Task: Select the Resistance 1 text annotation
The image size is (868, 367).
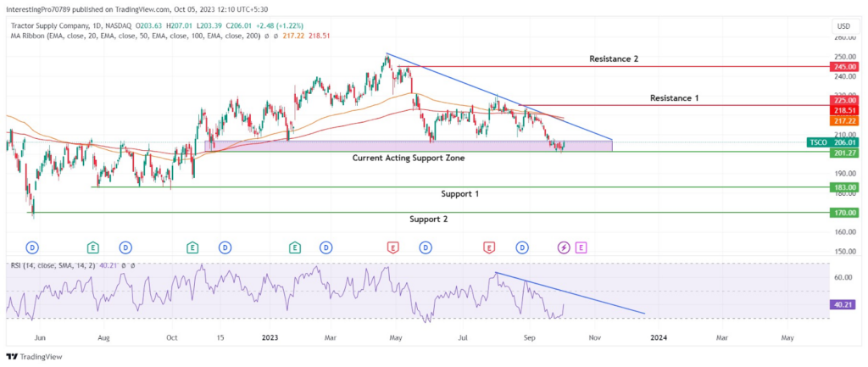Action: point(674,98)
